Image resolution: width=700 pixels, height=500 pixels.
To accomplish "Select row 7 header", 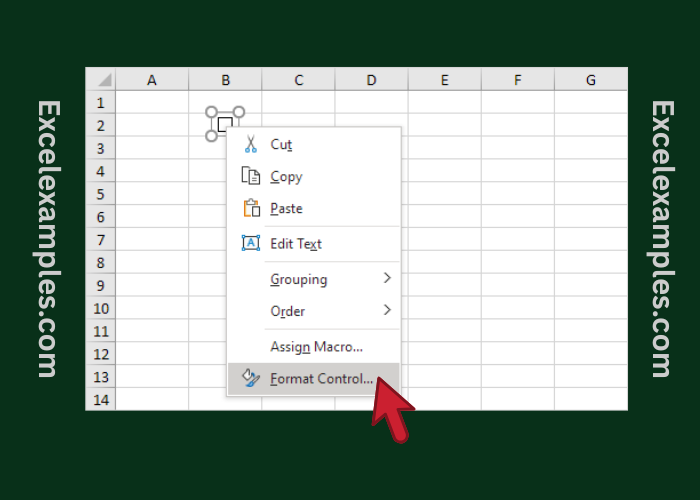I will click(100, 240).
